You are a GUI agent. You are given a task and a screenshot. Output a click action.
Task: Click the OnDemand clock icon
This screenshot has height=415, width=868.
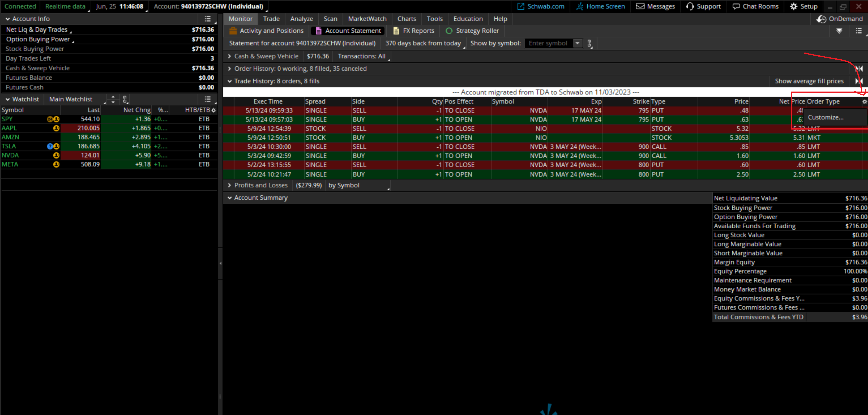click(821, 19)
